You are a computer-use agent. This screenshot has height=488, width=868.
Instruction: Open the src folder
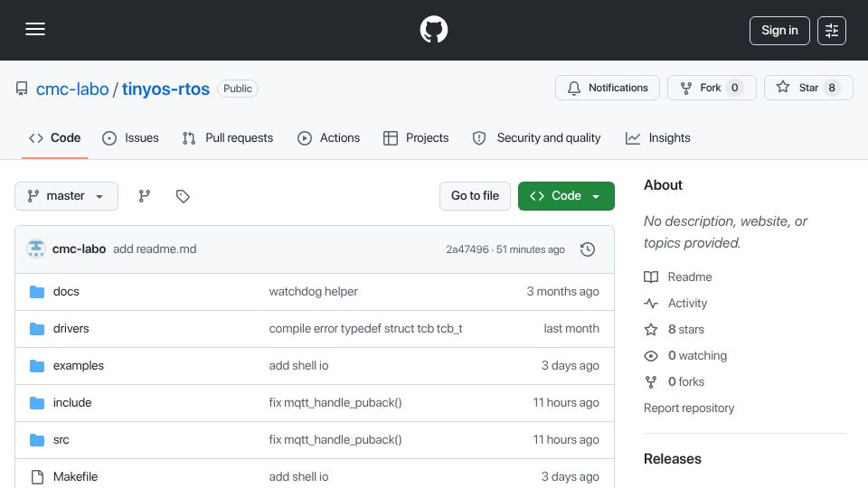click(x=61, y=440)
